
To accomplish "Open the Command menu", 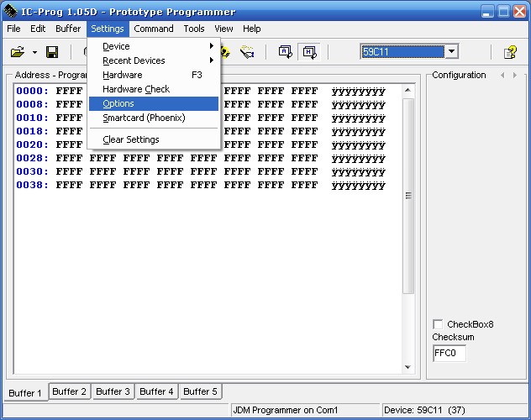I will [x=154, y=29].
